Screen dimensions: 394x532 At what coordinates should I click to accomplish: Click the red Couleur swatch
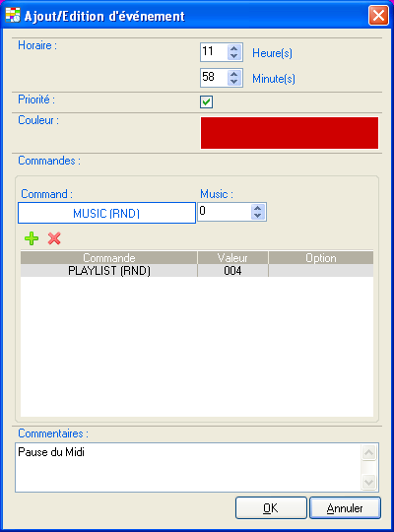pyautogui.click(x=290, y=133)
